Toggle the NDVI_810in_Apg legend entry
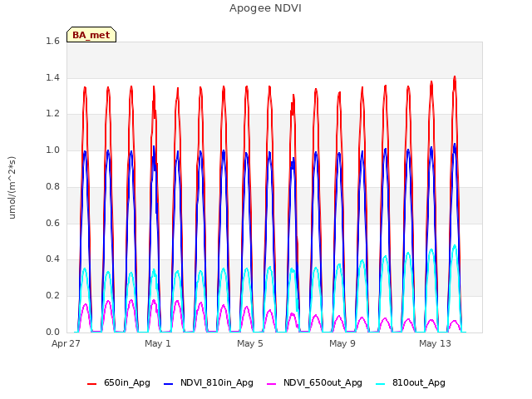This screenshot has height=399, width=532. click(209, 382)
